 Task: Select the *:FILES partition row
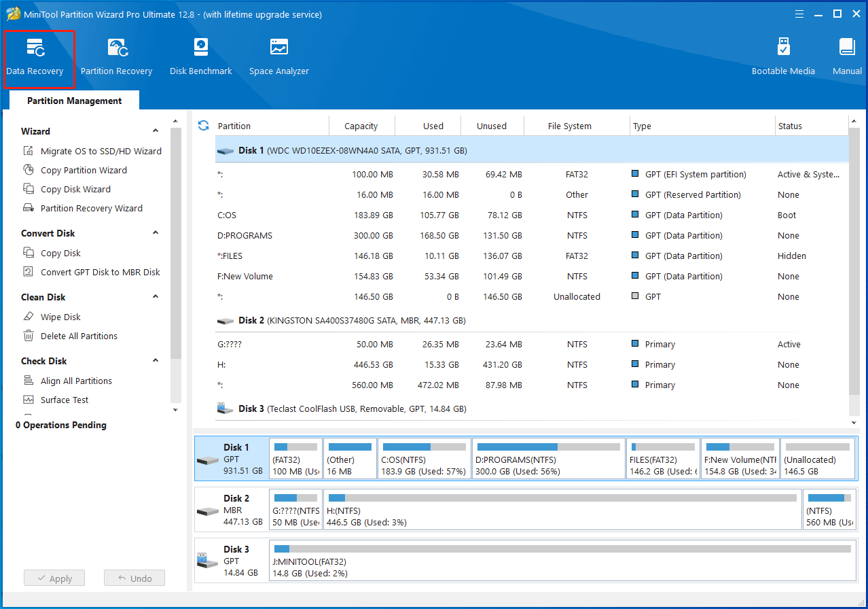(x=531, y=256)
